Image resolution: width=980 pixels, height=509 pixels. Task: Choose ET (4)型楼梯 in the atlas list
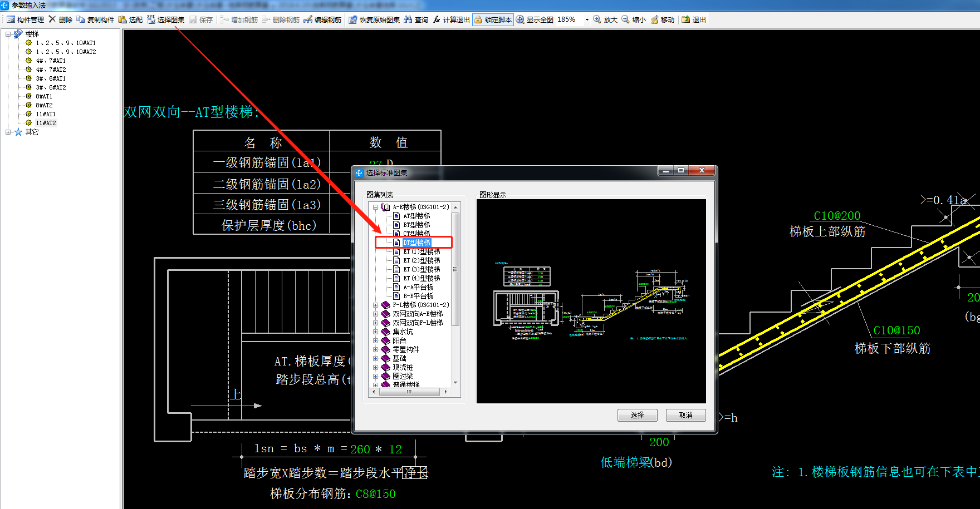422,278
